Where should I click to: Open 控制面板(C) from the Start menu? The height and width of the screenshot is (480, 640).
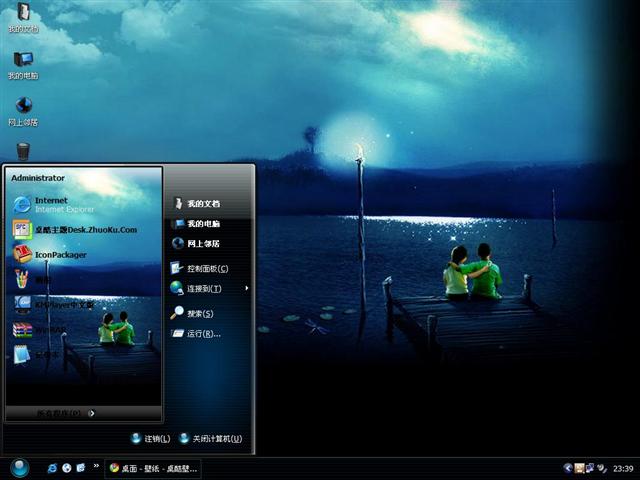pyautogui.click(x=207, y=268)
